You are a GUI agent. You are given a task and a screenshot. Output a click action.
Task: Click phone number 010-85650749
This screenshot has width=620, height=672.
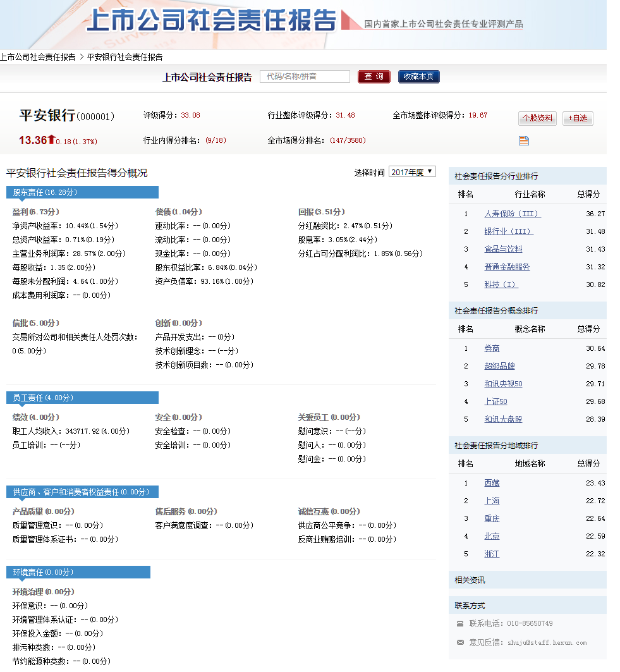530,623
